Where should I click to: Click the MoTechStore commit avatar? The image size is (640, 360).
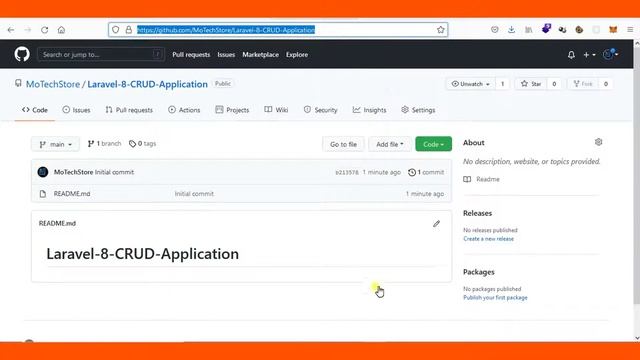[x=43, y=172]
